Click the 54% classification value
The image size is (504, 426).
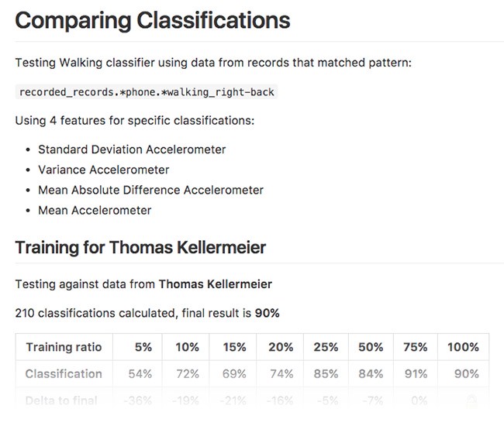[x=140, y=374]
